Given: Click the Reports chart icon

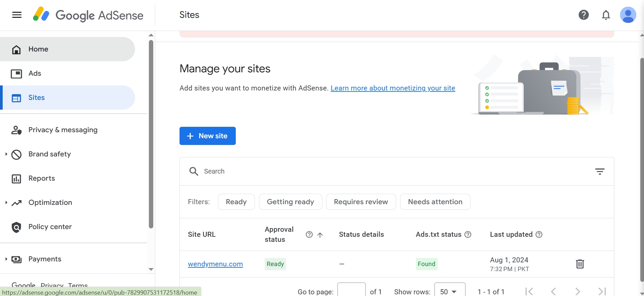Looking at the screenshot, I should point(16,179).
